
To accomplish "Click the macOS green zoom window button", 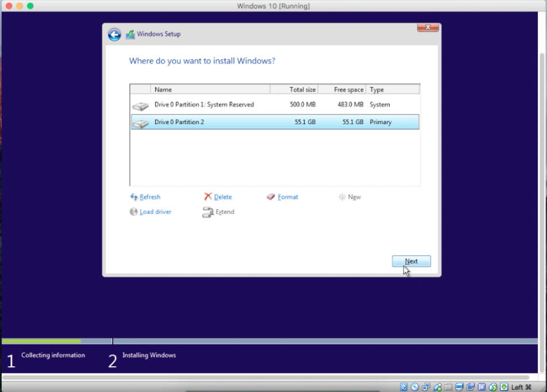I will click(x=30, y=6).
